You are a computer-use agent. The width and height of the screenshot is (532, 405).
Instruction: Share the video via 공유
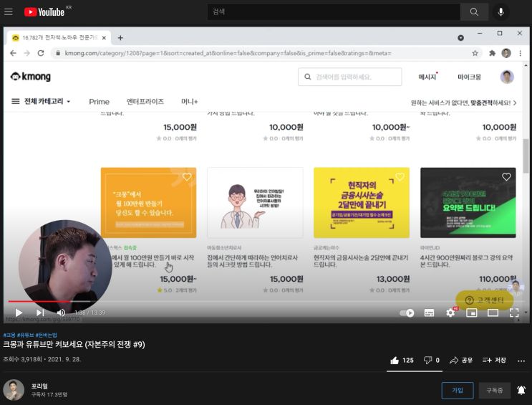(460, 360)
